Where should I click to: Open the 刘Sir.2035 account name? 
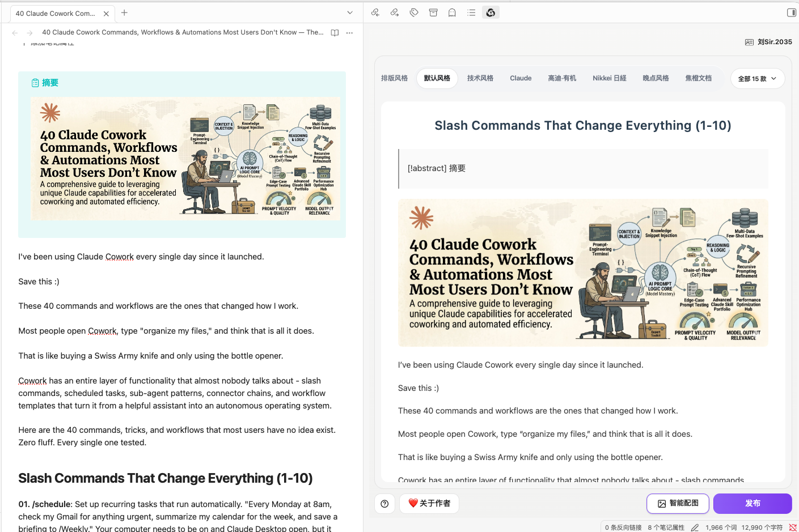pyautogui.click(x=775, y=42)
